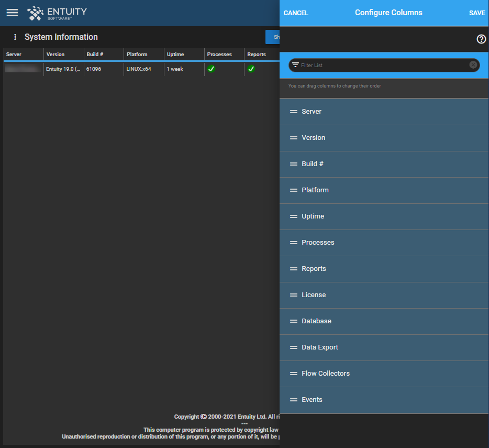Select the Events column entry
Image resolution: width=489 pixels, height=448 pixels.
tap(384, 400)
